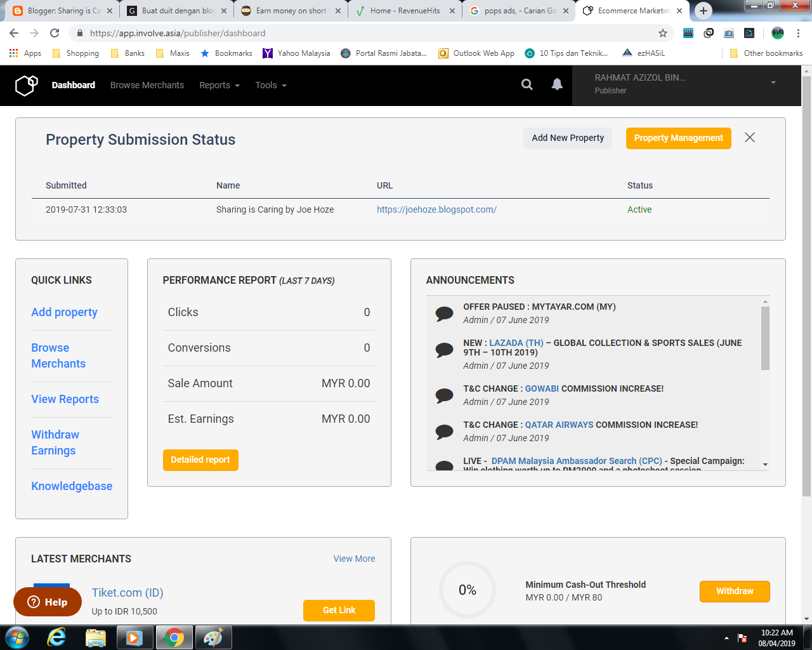The height and width of the screenshot is (650, 812).
Task: Click the announcements scroll down arrow
Action: pos(765,465)
